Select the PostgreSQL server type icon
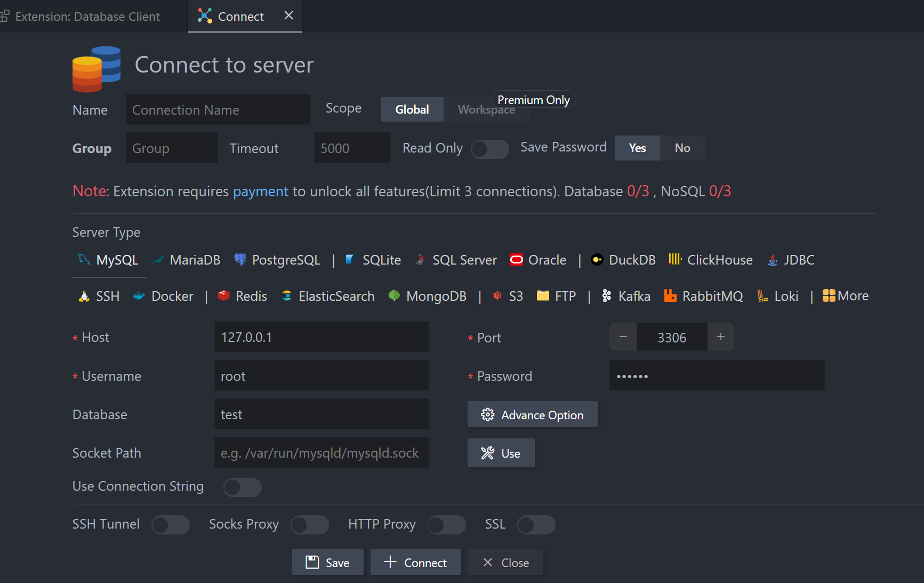924x583 pixels. [x=240, y=260]
